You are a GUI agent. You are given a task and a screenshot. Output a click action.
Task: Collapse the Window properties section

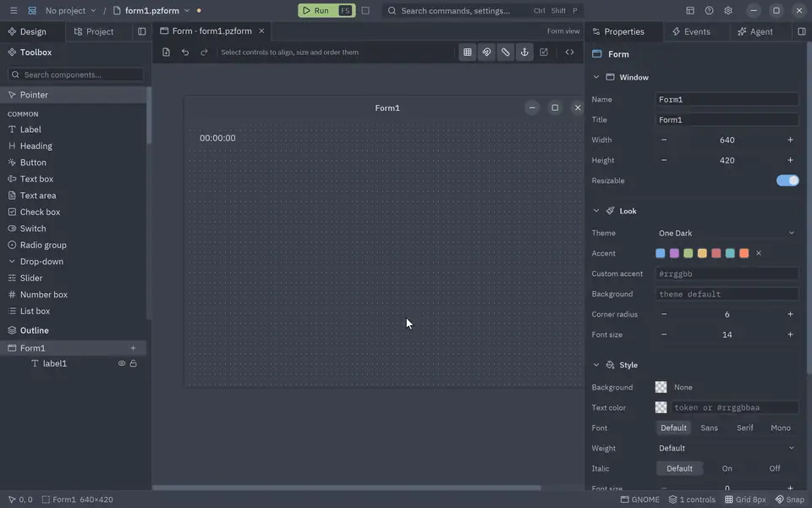coord(596,77)
